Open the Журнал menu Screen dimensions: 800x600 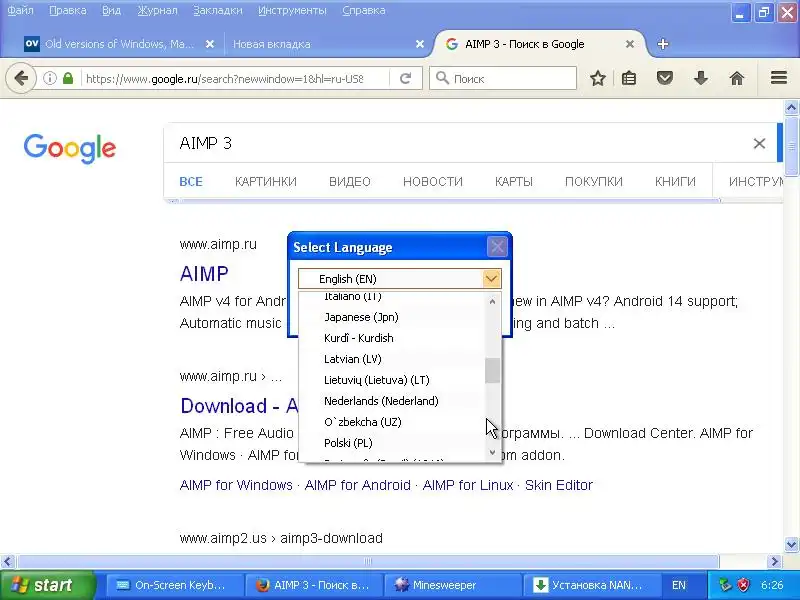157,10
